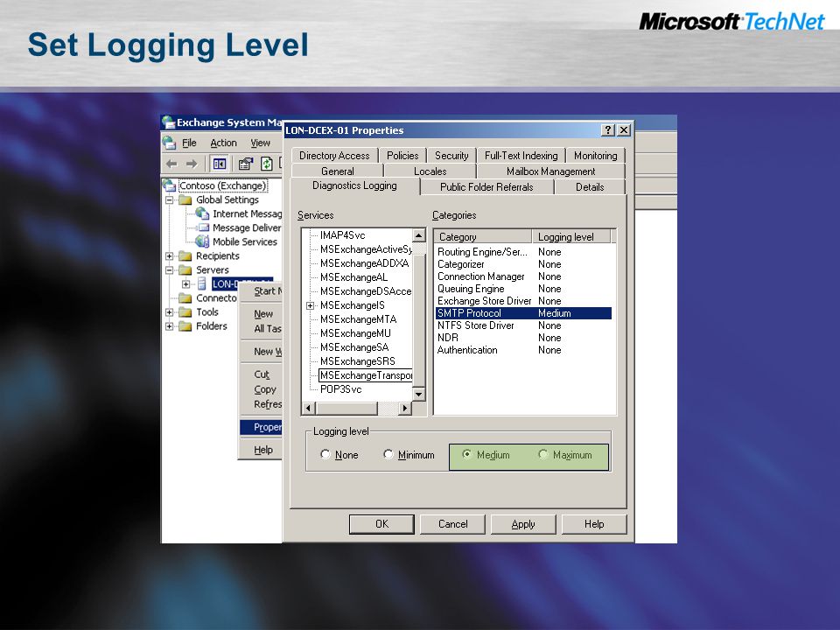840x630 pixels.
Task: Click the Servers folder icon
Action: coord(185,270)
